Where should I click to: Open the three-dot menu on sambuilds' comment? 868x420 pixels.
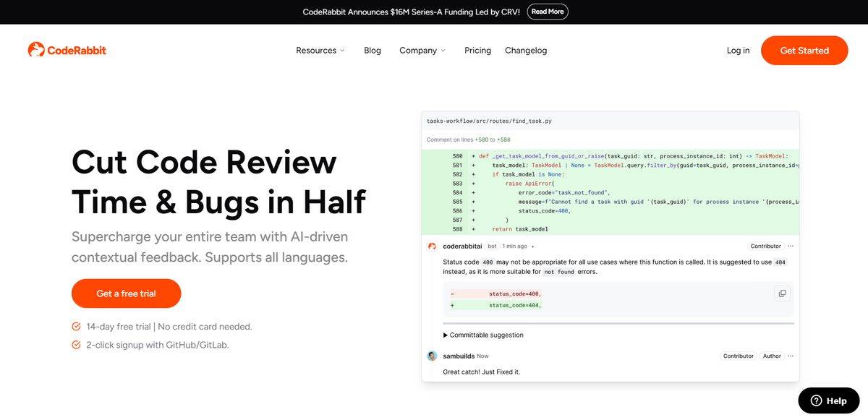[791, 356]
